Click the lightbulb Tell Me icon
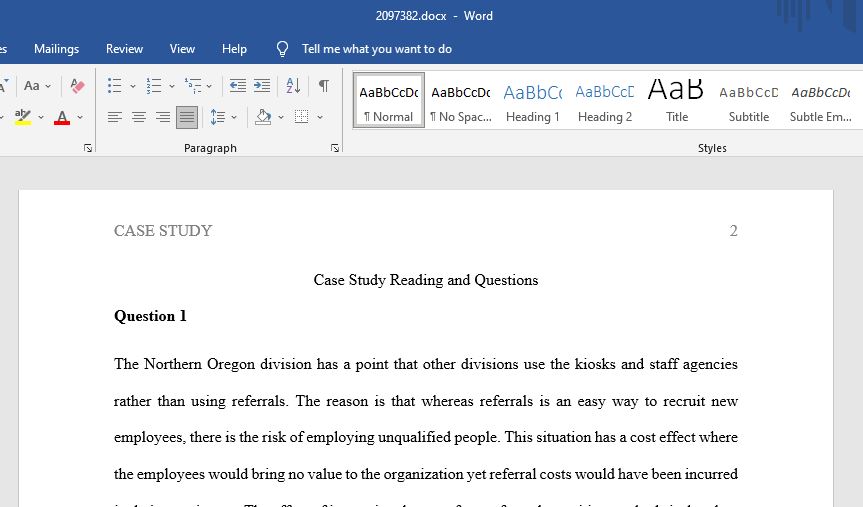The height and width of the screenshot is (507, 863). click(282, 49)
